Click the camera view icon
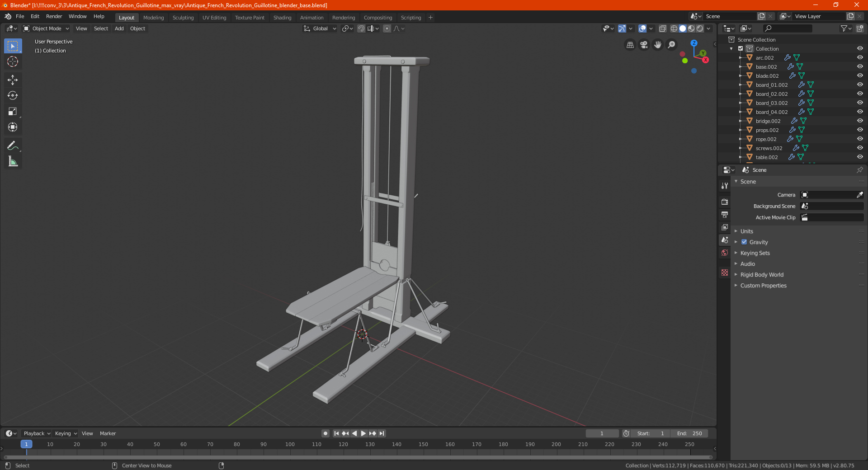This screenshot has width=868, height=470. [644, 45]
